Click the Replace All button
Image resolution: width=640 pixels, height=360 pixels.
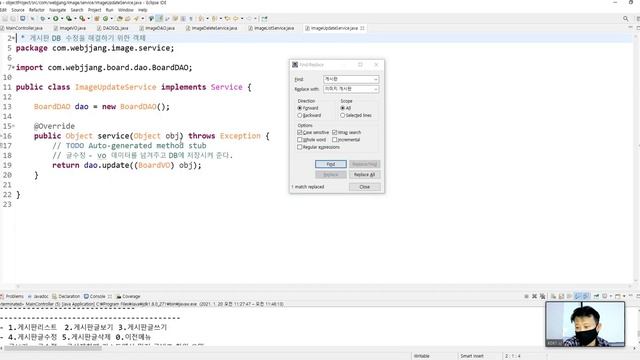tap(364, 175)
